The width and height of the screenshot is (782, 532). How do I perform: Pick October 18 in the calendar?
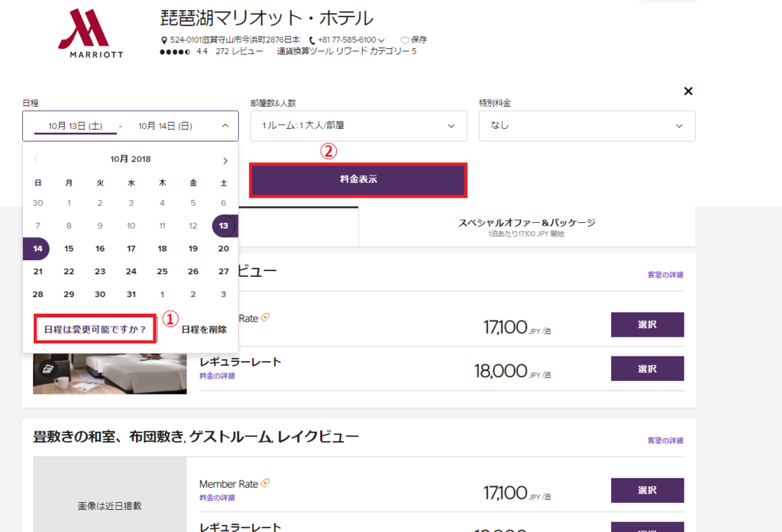pos(162,248)
